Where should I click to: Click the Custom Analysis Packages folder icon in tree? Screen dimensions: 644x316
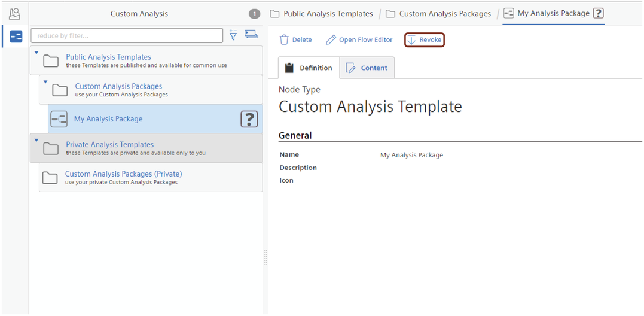pyautogui.click(x=60, y=90)
